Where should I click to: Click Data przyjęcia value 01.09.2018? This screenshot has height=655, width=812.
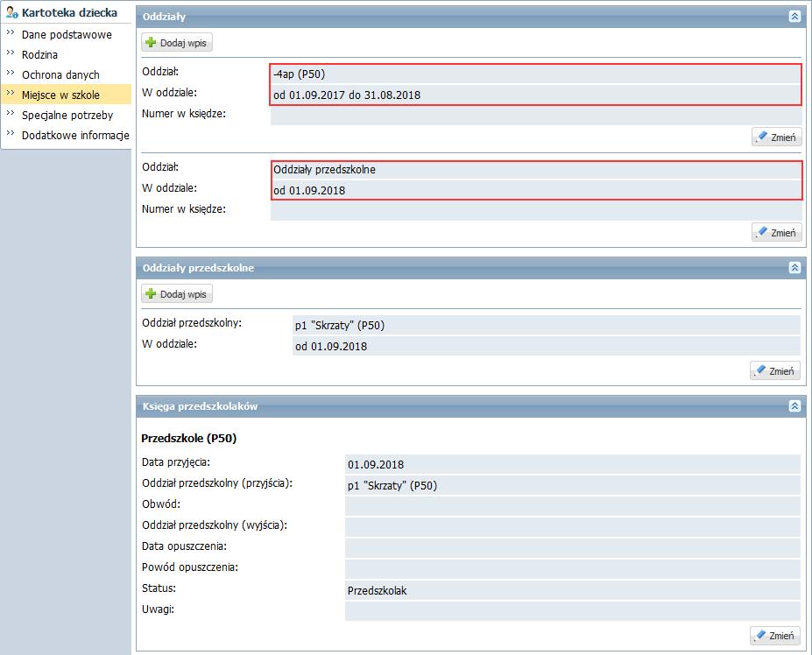coord(573,464)
